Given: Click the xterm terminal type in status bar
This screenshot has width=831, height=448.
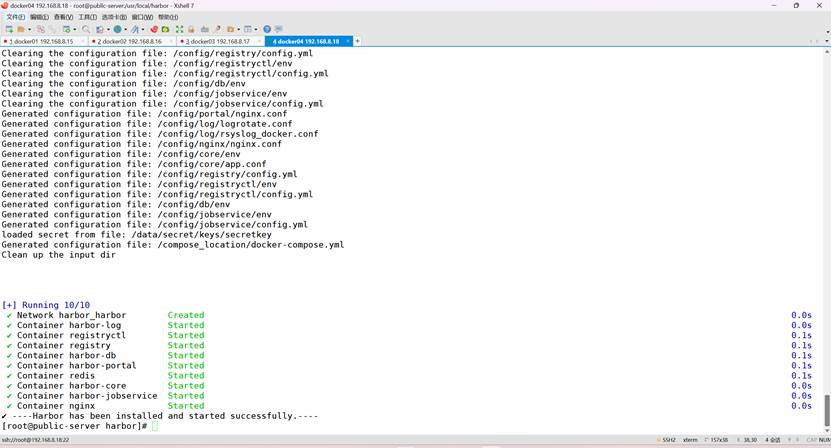Looking at the screenshot, I should click(x=690, y=440).
